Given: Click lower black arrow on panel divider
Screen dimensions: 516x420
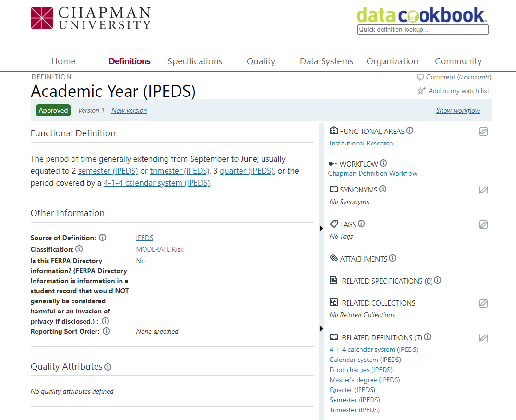Looking at the screenshot, I should tap(321, 329).
